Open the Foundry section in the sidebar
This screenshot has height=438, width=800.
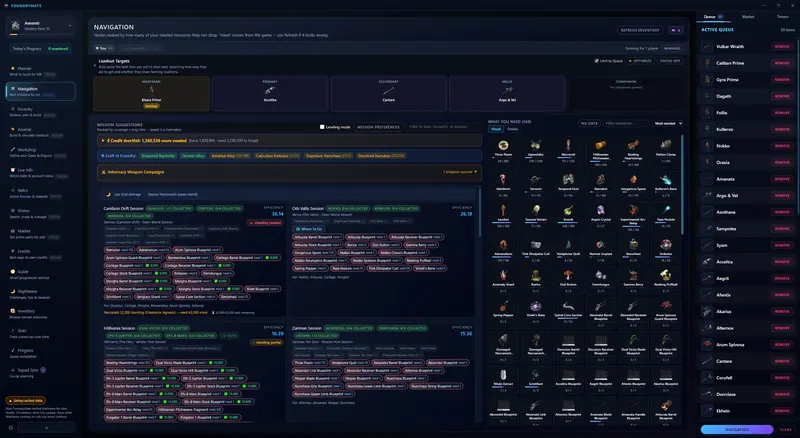tap(40, 111)
